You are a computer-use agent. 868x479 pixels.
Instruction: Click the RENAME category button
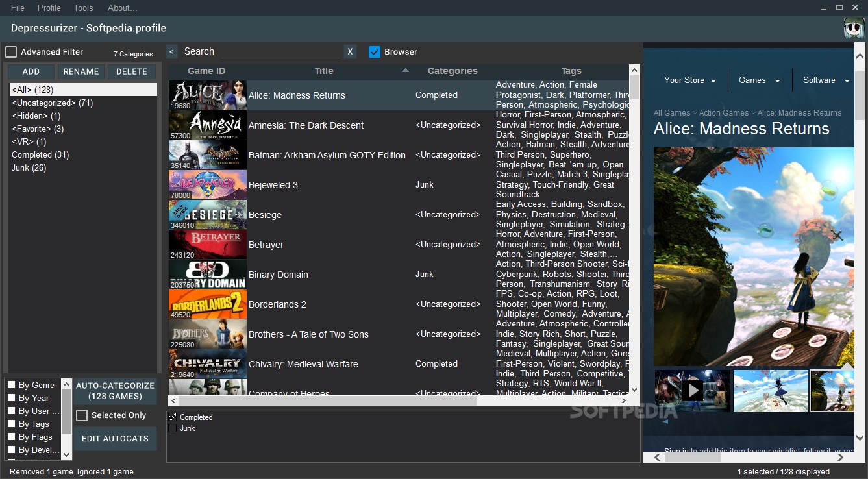coord(81,71)
